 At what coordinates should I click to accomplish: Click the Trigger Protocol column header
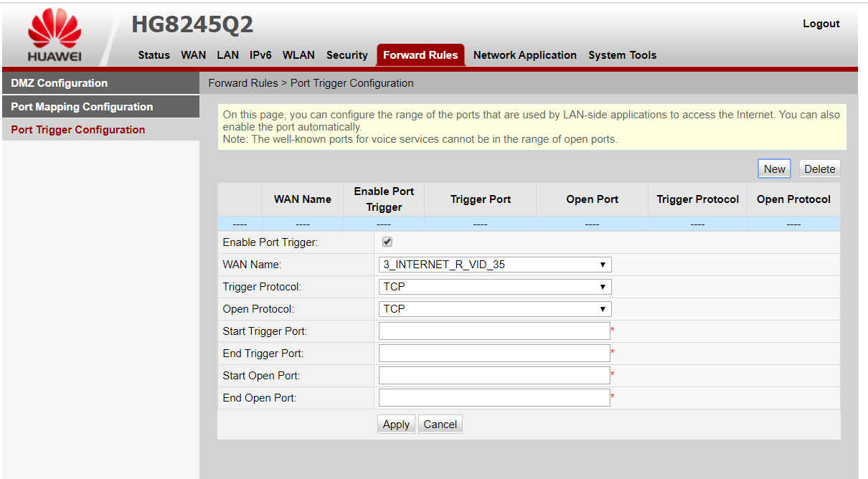click(697, 199)
